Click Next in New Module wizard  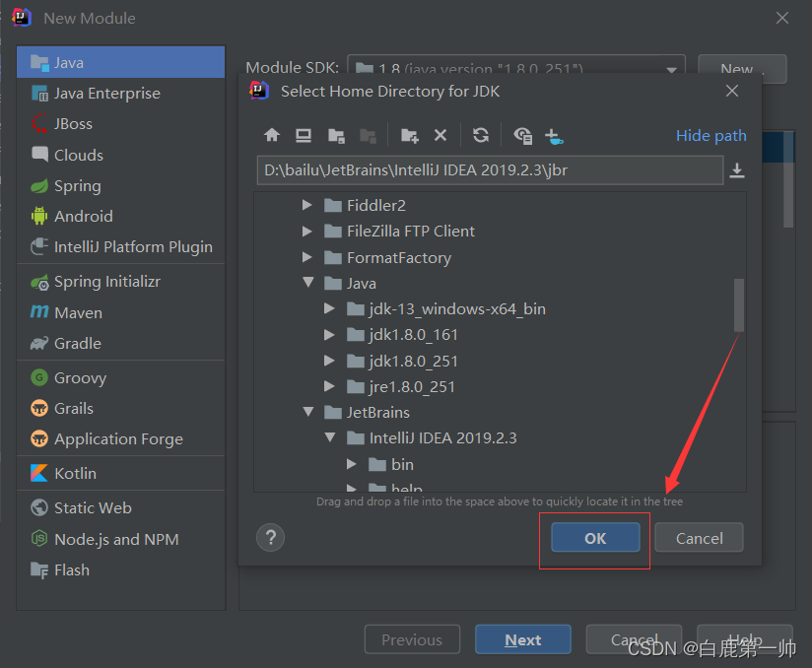pyautogui.click(x=523, y=639)
